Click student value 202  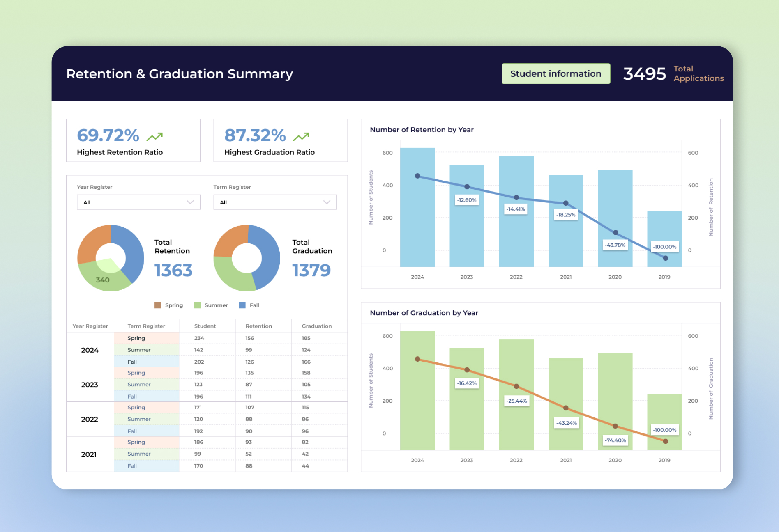click(x=199, y=362)
